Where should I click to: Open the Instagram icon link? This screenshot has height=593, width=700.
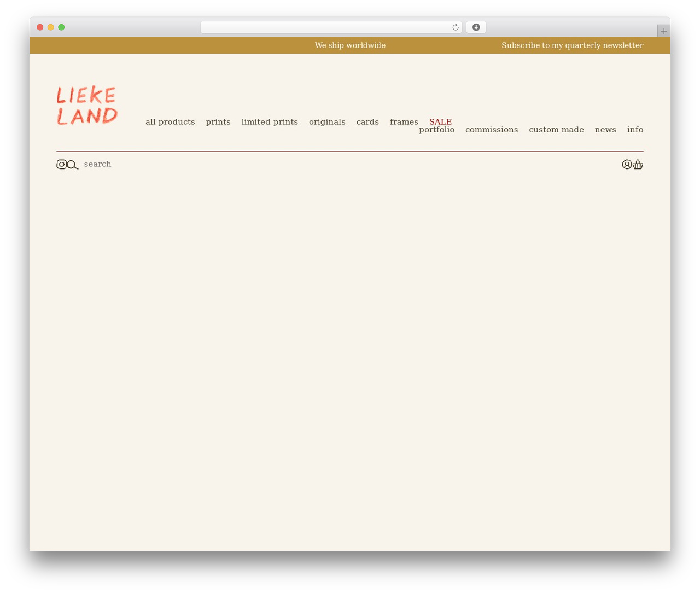click(x=62, y=164)
